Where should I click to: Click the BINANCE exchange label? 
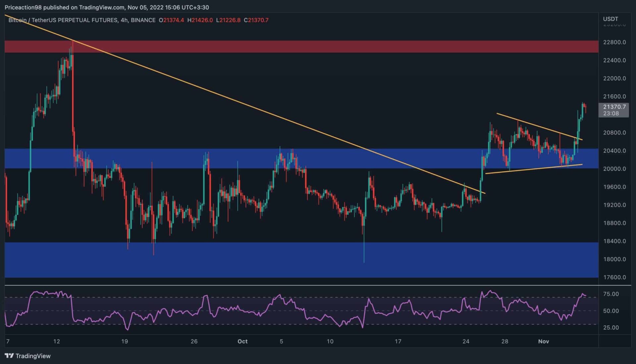143,20
